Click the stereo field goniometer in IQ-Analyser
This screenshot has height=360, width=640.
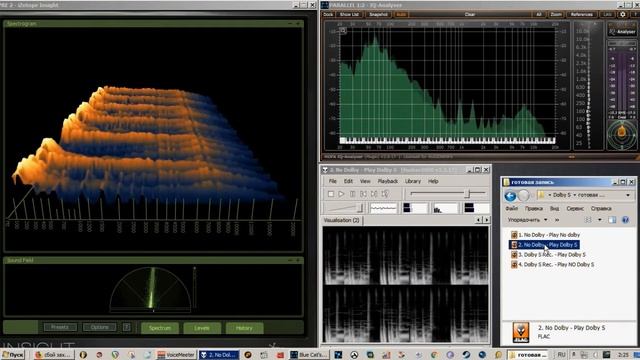click(621, 136)
